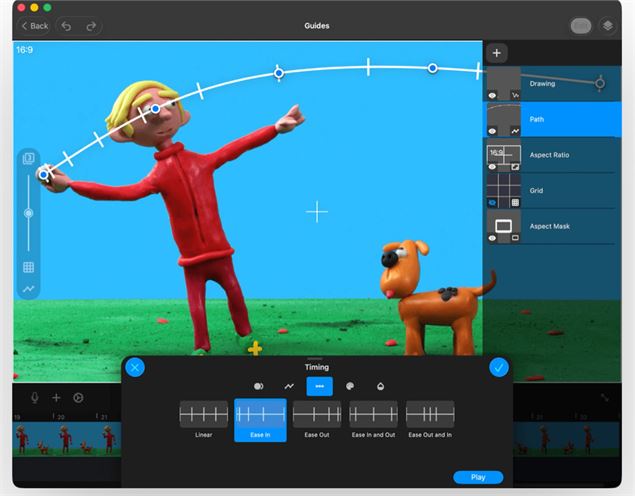Click the opacity slider handle in left sidebar

pyautogui.click(x=28, y=213)
